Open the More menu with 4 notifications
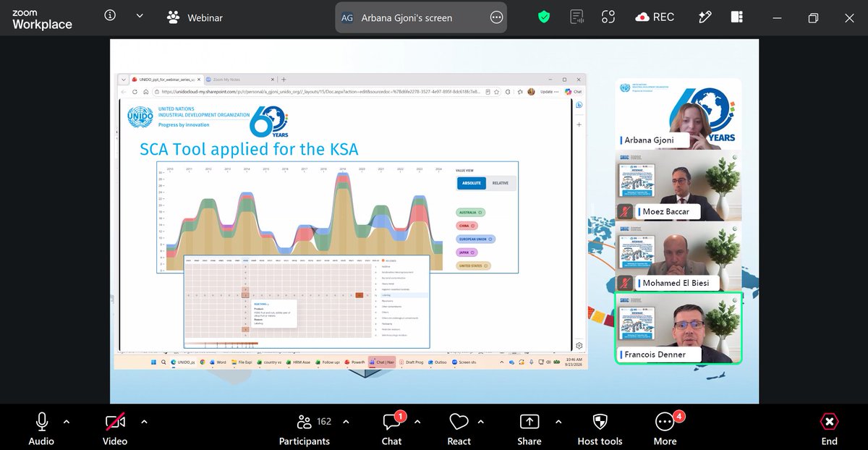This screenshot has height=450, width=868. pyautogui.click(x=665, y=428)
